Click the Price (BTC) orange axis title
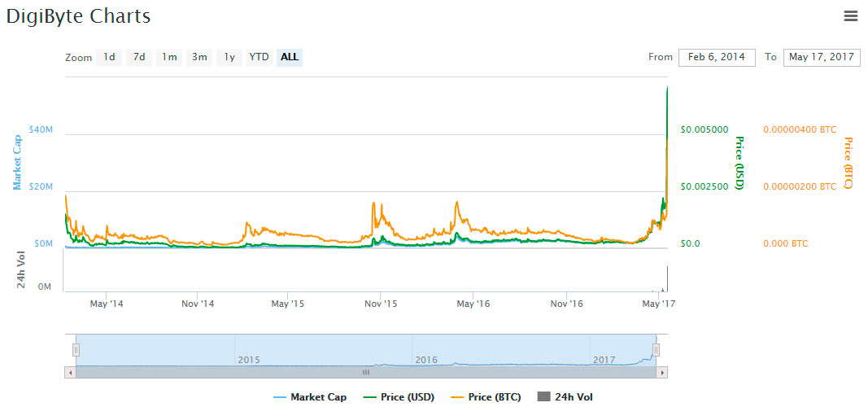 pyautogui.click(x=847, y=162)
